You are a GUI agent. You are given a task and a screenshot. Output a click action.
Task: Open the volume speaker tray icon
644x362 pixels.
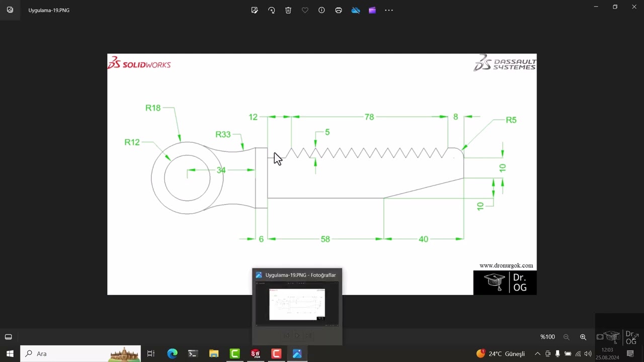[x=588, y=354]
